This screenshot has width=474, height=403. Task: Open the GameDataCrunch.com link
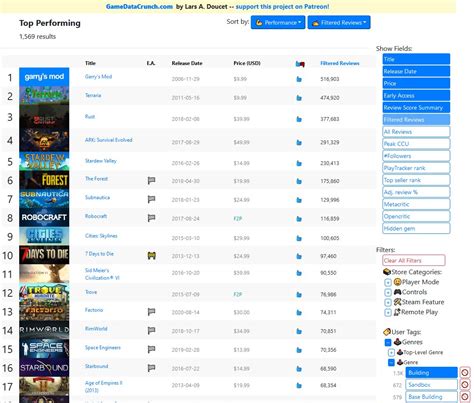139,7
